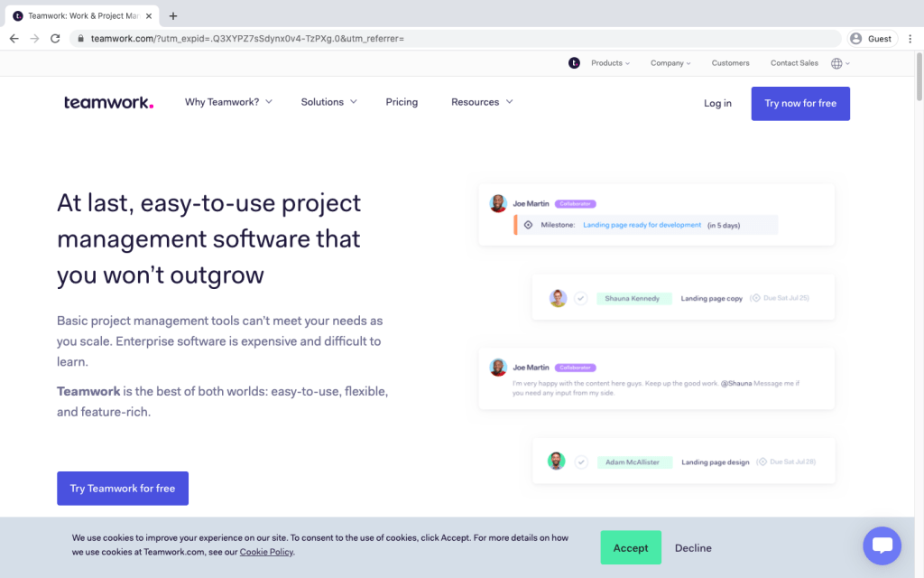This screenshot has width=924, height=578.
Task: Open the Pricing page
Action: point(402,102)
